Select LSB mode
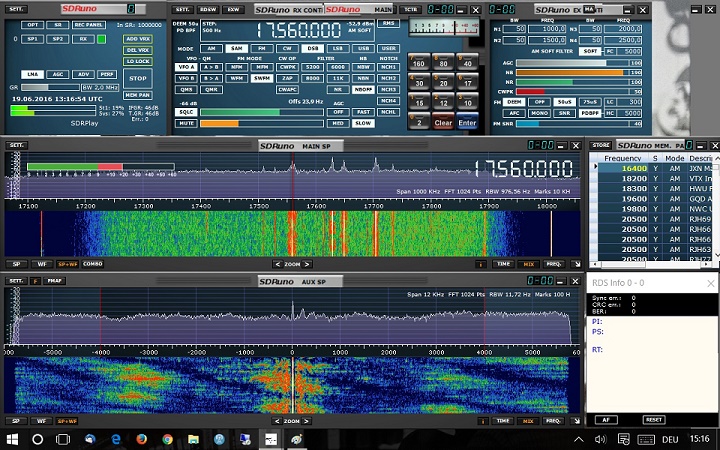 point(338,48)
